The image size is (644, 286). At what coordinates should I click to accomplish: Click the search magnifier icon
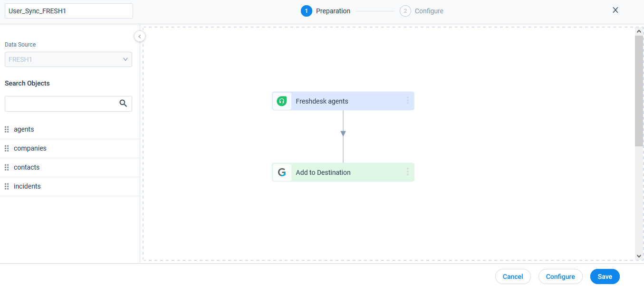tap(123, 104)
